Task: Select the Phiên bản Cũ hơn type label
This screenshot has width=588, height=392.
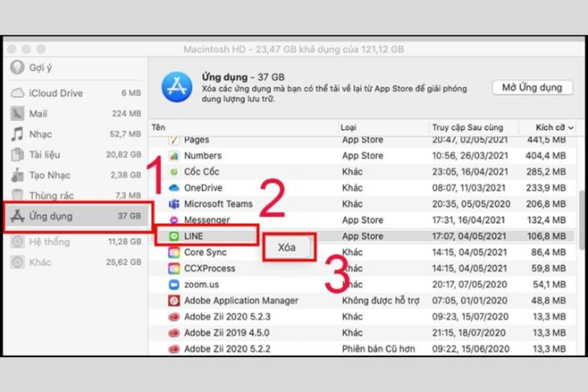Action: pyautogui.click(x=378, y=349)
